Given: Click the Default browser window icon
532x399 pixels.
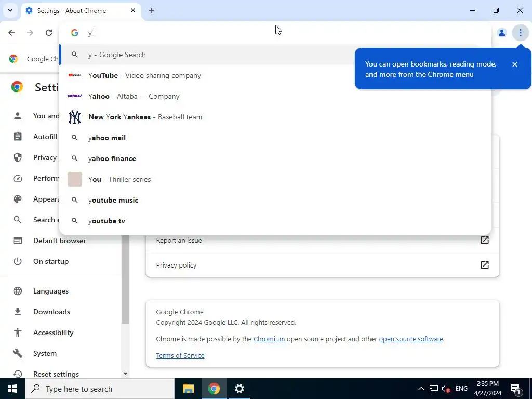Looking at the screenshot, I should (18, 241).
